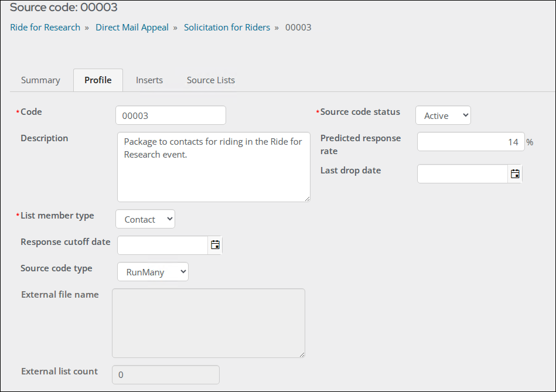556x392 pixels.
Task: Click the Code field label
Action: click(x=31, y=112)
